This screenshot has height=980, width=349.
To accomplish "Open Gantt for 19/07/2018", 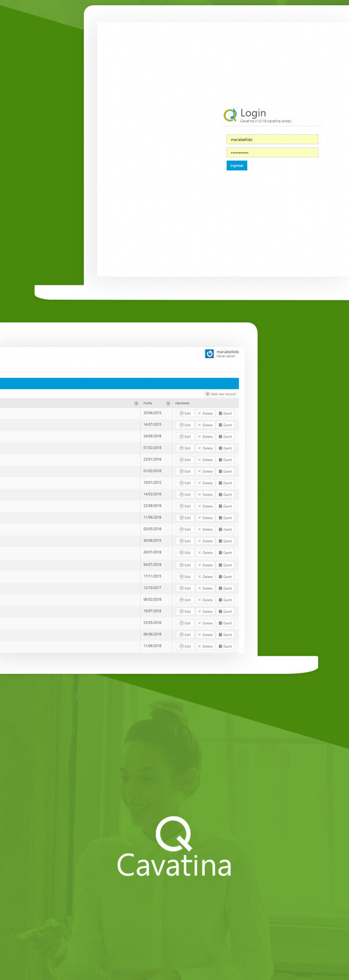I will pos(226,612).
